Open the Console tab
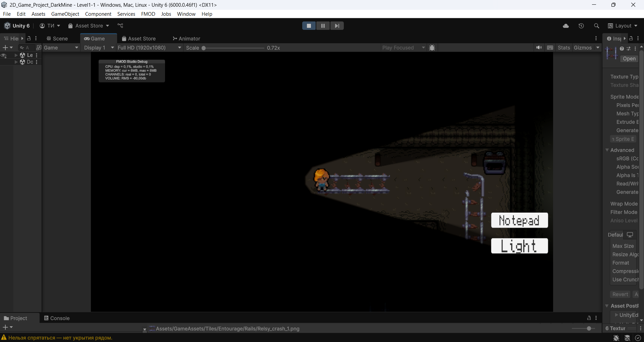The height and width of the screenshot is (342, 644). pyautogui.click(x=57, y=318)
